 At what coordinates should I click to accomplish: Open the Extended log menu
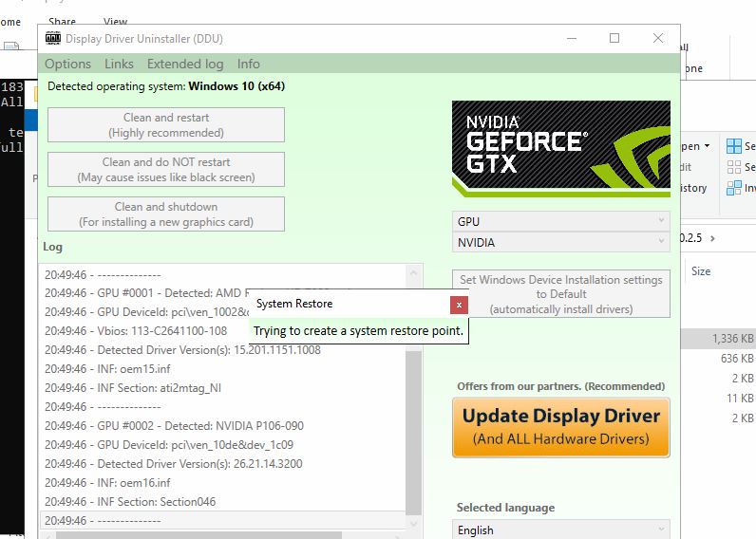185,64
